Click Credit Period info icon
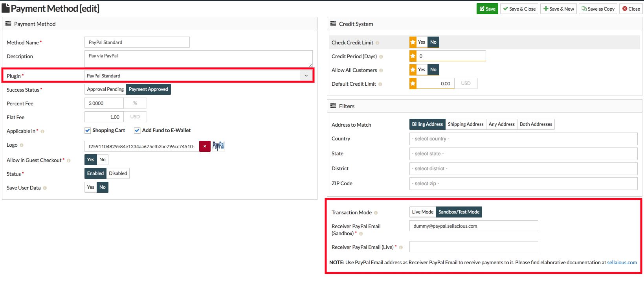The height and width of the screenshot is (282, 644). point(381,57)
